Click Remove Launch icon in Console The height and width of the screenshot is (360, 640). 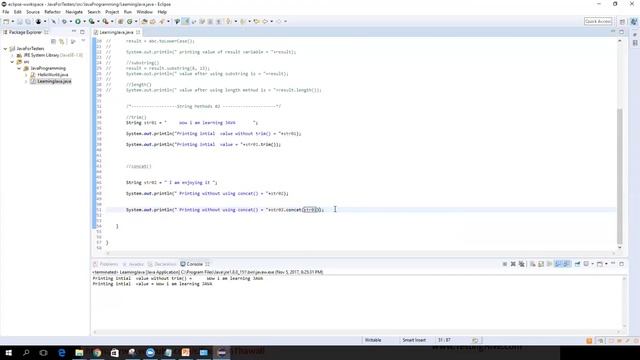coord(513,264)
